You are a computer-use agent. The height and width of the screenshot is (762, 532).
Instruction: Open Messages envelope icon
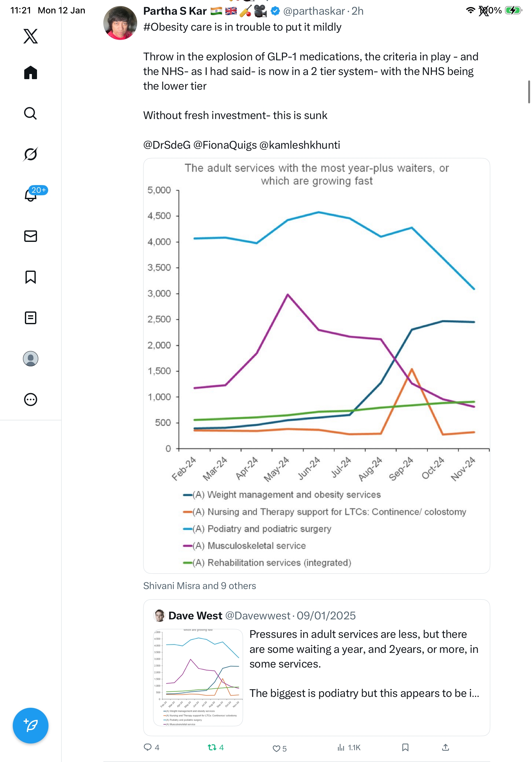(31, 236)
